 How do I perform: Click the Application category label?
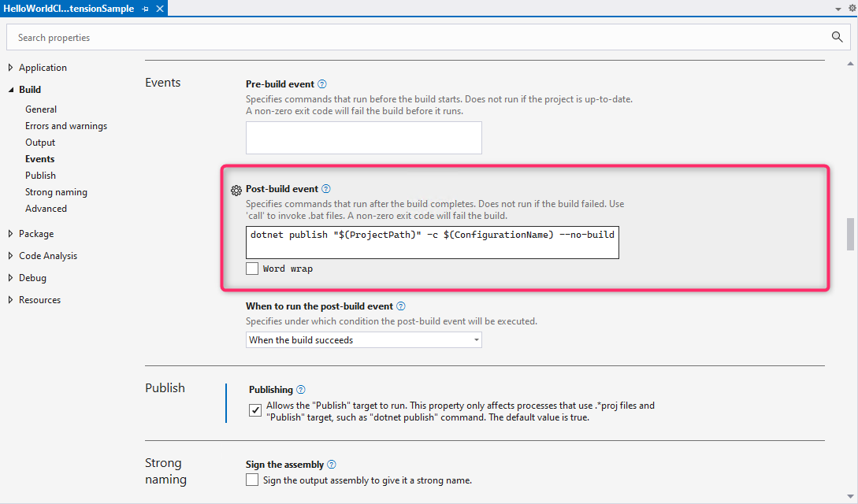[43, 68]
